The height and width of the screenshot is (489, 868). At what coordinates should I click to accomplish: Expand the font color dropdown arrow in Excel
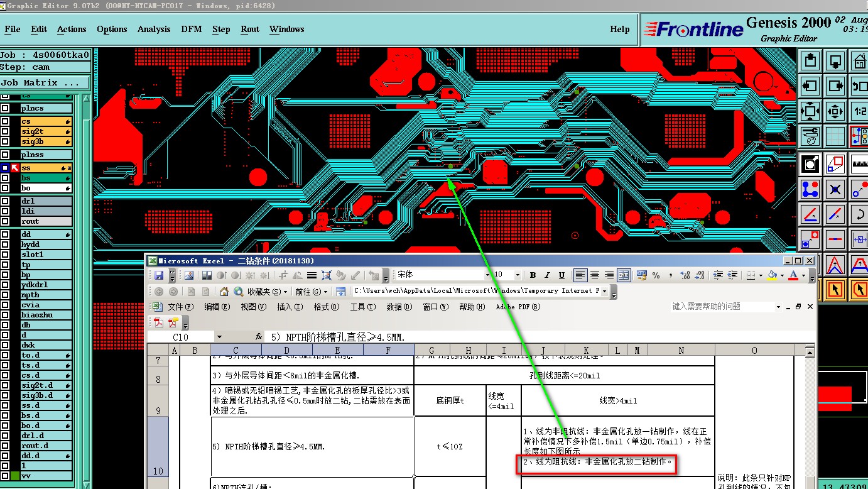(x=803, y=275)
